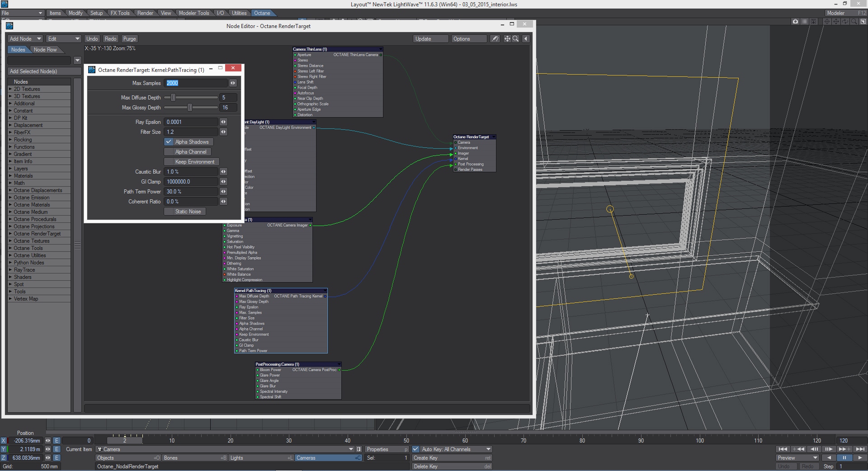Open the Preview dropdown menu
Viewport: 868px width, 471px height.
797,458
